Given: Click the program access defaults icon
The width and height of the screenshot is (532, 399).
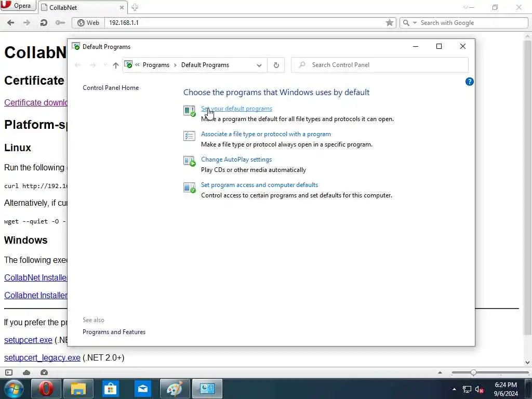Looking at the screenshot, I should (x=189, y=187).
